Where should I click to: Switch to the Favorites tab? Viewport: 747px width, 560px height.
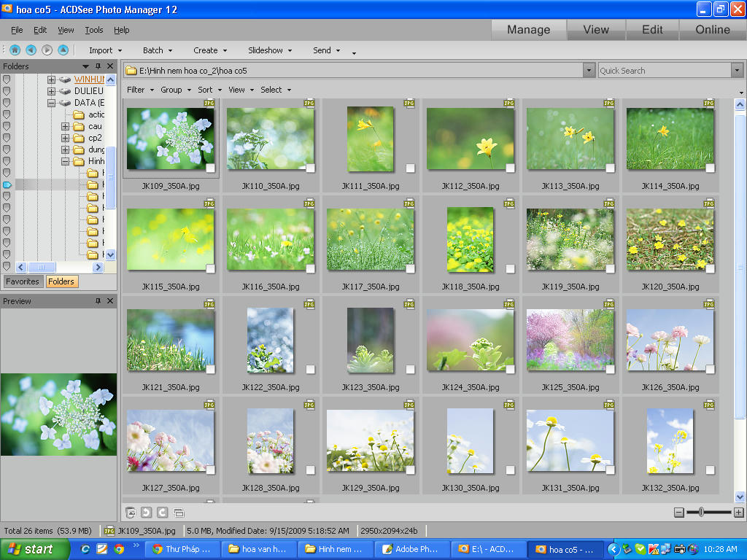(x=23, y=281)
